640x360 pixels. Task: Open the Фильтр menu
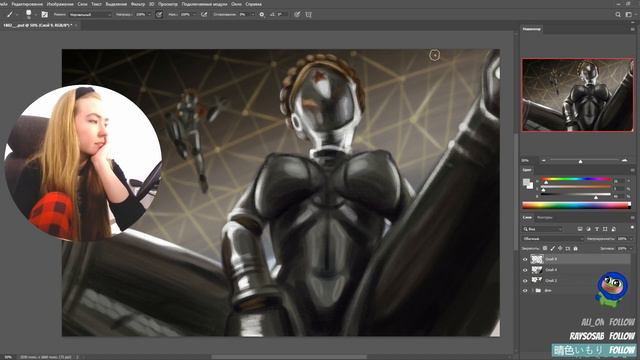(x=138, y=4)
